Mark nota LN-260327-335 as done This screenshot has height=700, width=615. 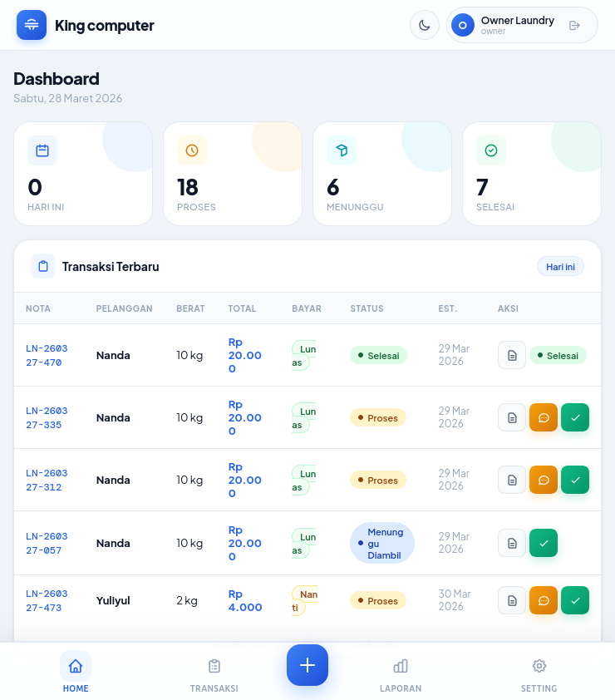tap(575, 417)
